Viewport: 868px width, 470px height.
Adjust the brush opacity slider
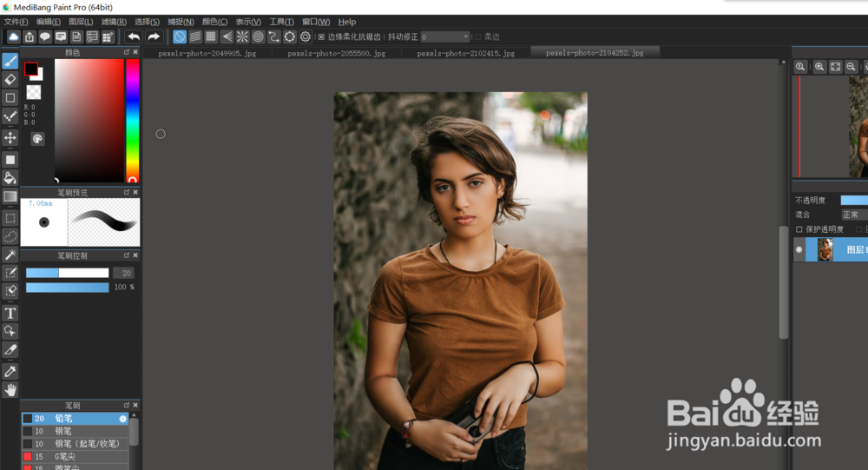[x=67, y=287]
